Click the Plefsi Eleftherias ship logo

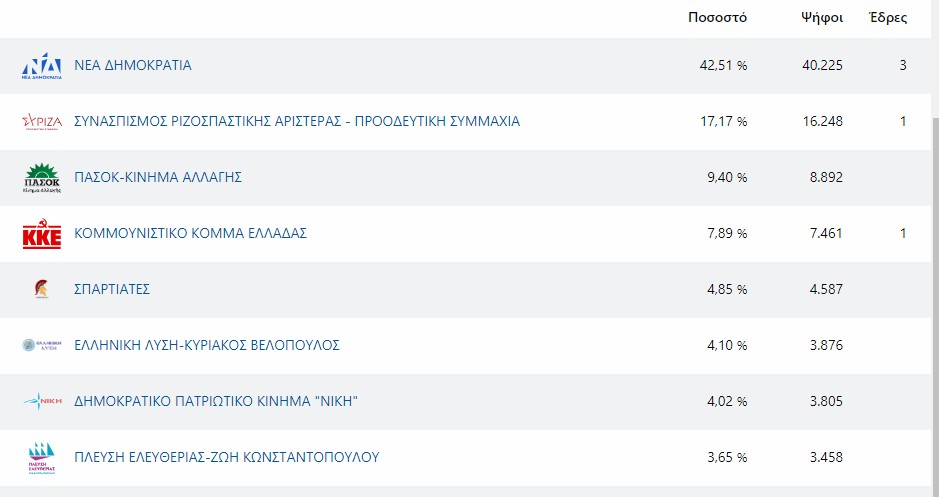coord(42,458)
